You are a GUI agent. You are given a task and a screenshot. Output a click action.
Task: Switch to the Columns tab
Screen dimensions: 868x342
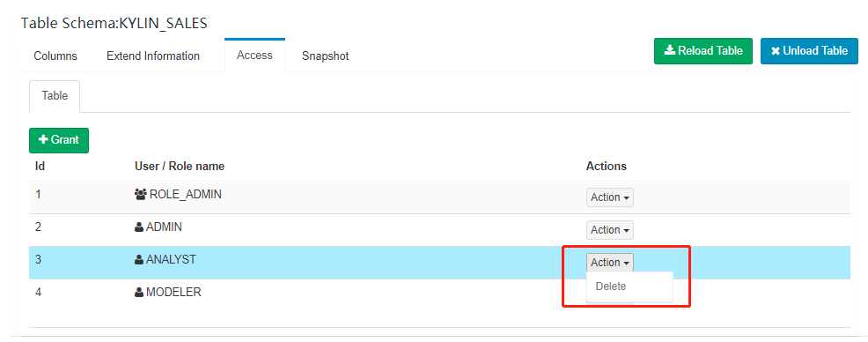pyautogui.click(x=55, y=56)
